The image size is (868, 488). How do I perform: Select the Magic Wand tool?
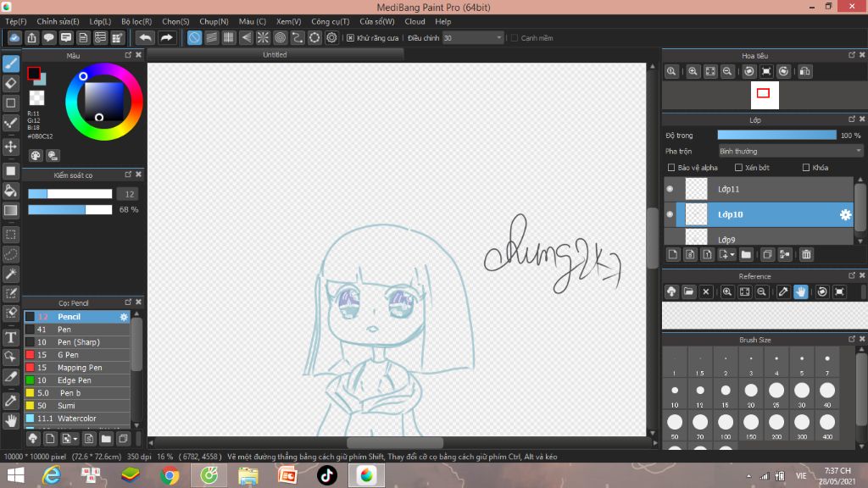point(10,274)
